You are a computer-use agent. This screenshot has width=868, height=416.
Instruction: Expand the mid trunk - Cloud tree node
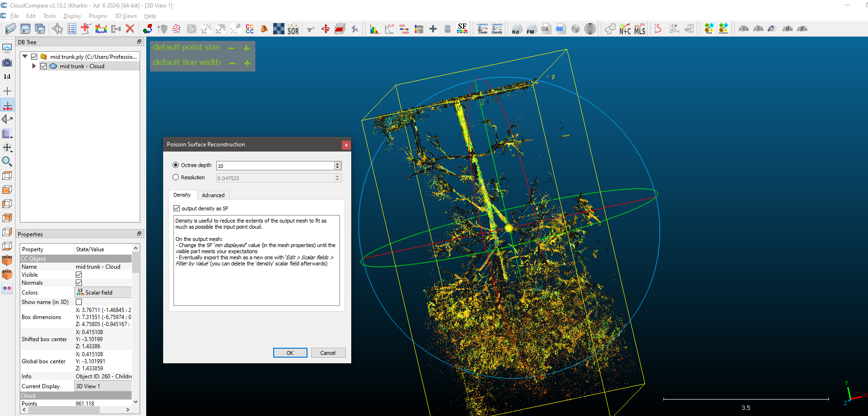[x=34, y=66]
